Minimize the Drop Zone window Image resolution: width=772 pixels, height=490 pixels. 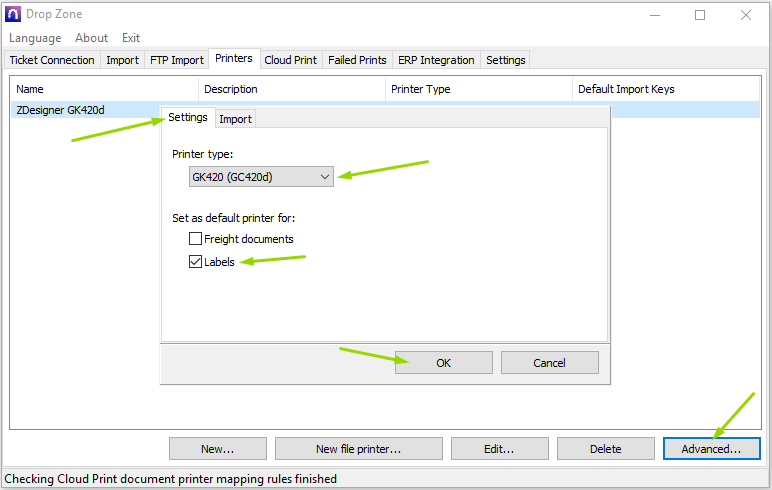tap(655, 15)
